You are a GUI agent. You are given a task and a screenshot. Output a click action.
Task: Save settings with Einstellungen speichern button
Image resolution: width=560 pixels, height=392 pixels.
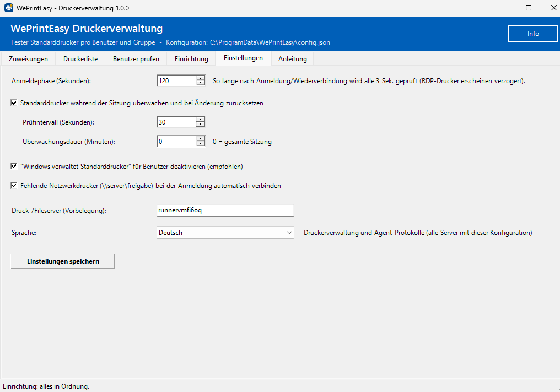63,261
